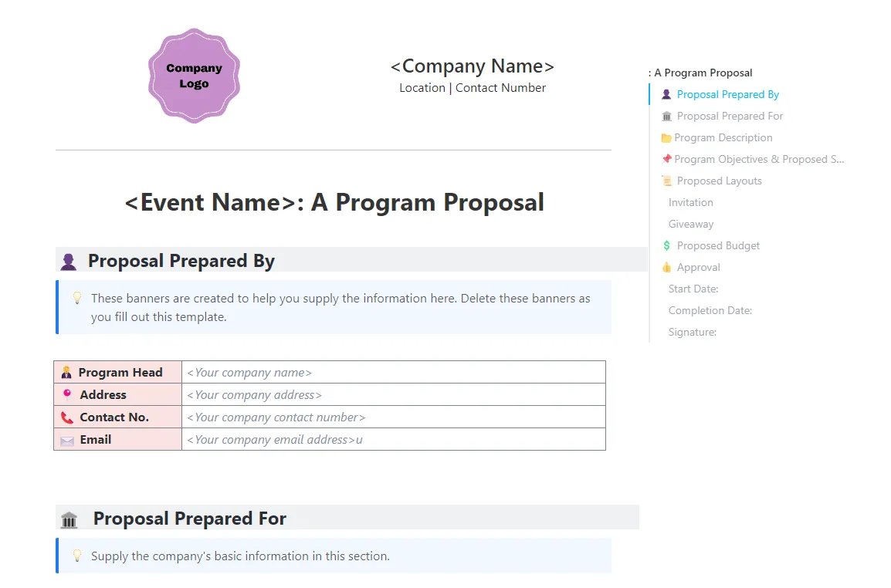Select Signature: item in outline sidebar
This screenshot has width=891, height=588.
(692, 332)
